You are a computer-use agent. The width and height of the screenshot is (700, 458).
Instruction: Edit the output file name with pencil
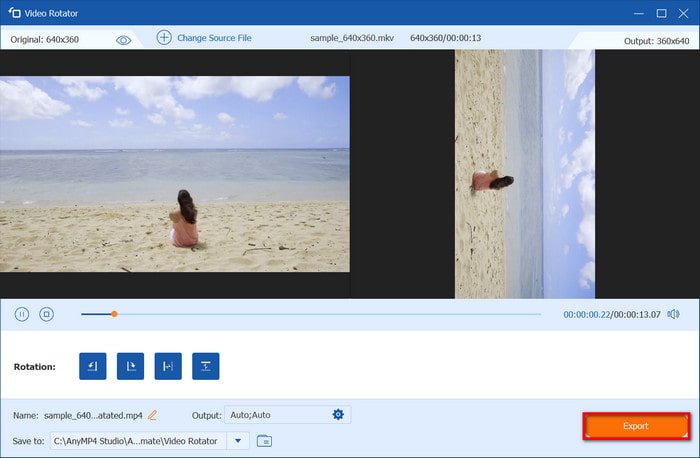click(153, 415)
